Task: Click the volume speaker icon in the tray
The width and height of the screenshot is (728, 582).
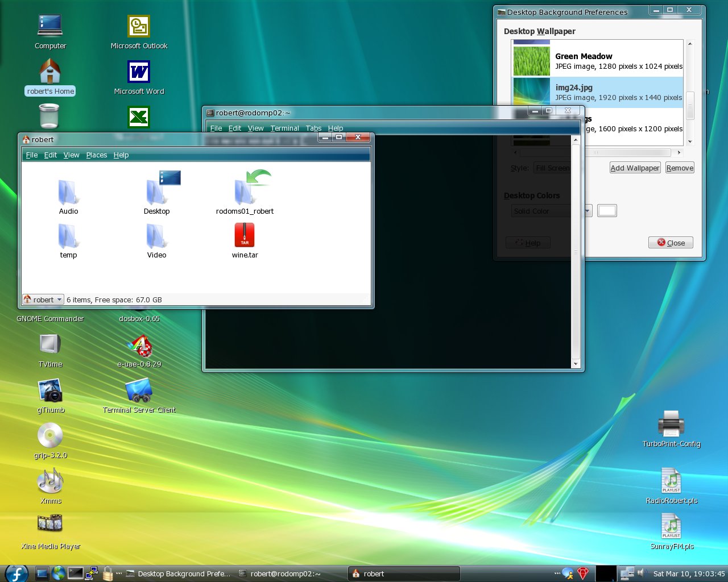Action: (x=642, y=573)
